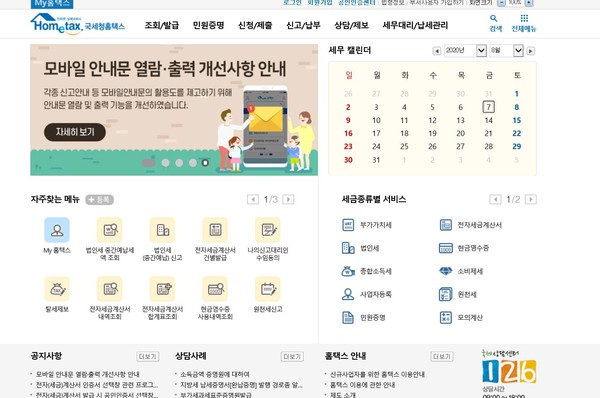
Task: Open the 세무대리/납세관리 menu
Action: (415, 25)
